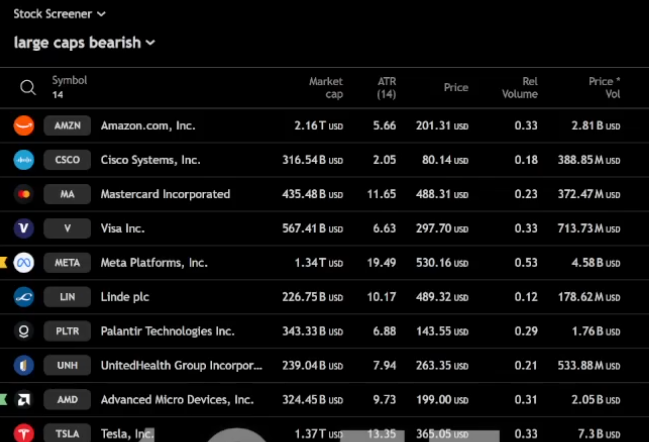Viewport: 649px width, 442px height.
Task: Click the Linde logo icon
Action: tap(24, 297)
